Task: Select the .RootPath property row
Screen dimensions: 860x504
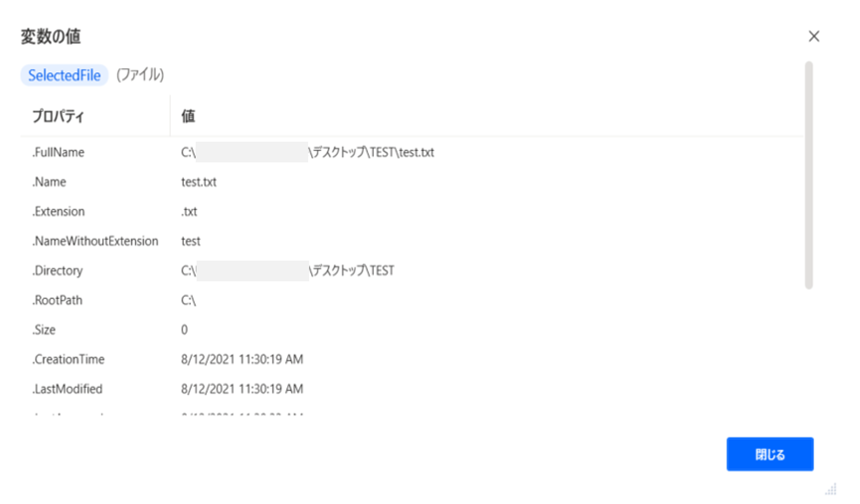Action: (x=411, y=300)
